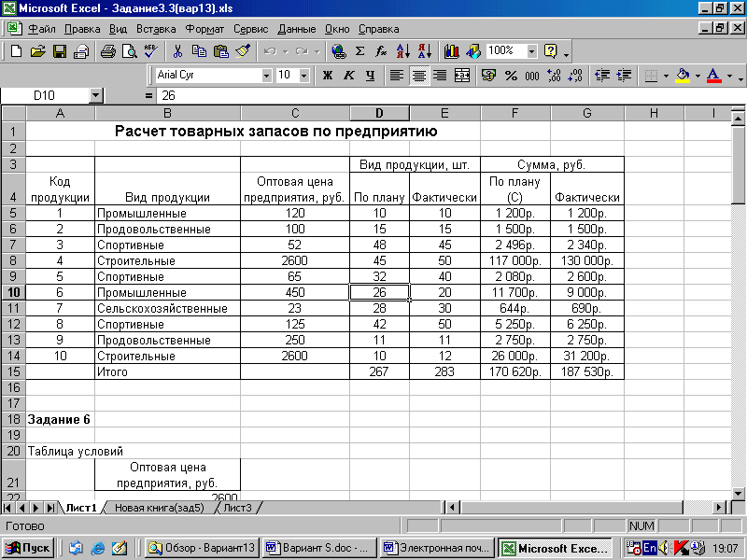This screenshot has height=560, width=747.
Task: Save the workbook with the floppy icon
Action: pyautogui.click(x=60, y=51)
